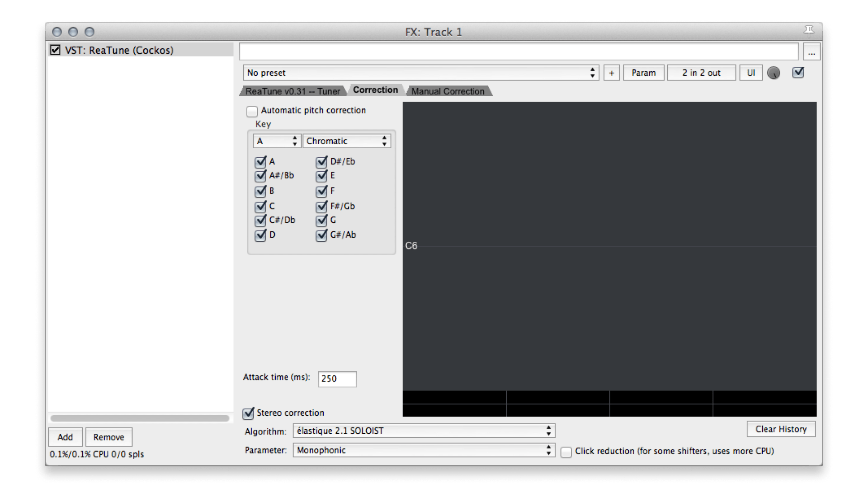Open the Parameter Monophonic dropdown

click(421, 451)
